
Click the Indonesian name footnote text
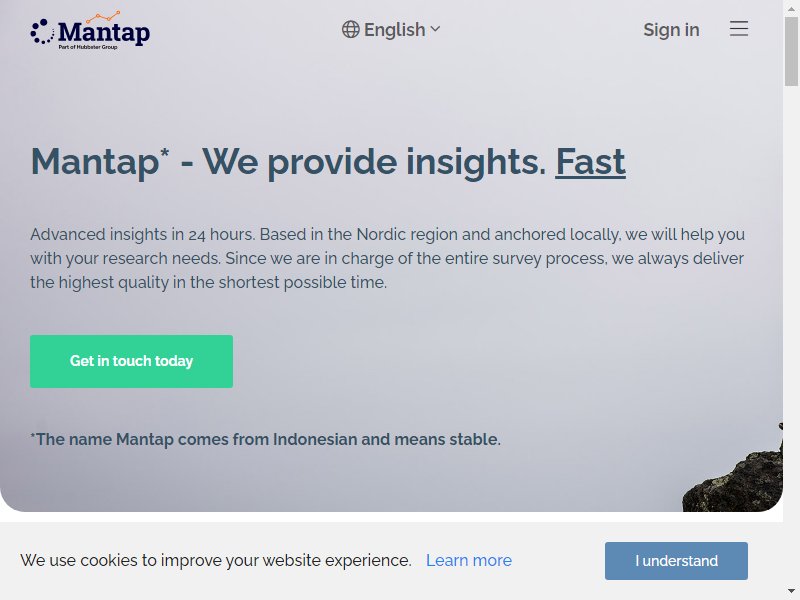pos(266,439)
